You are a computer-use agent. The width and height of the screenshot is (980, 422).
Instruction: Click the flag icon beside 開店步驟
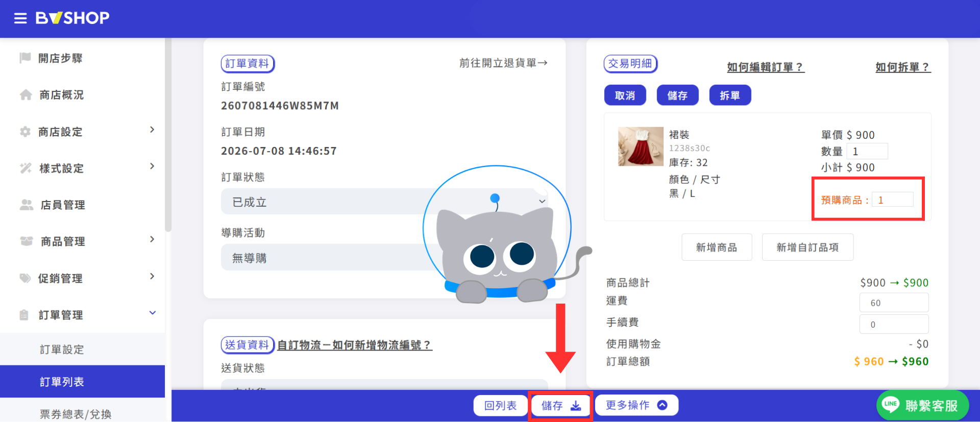click(25, 58)
